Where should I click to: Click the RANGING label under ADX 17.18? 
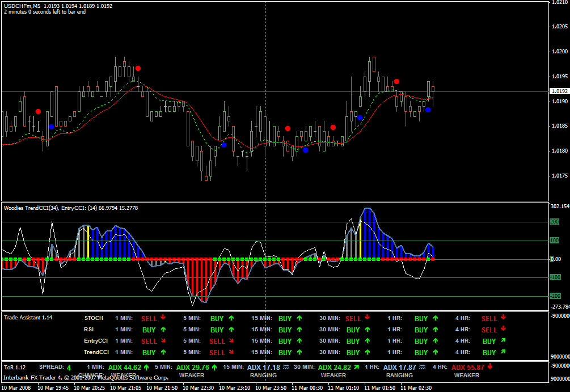point(263,376)
